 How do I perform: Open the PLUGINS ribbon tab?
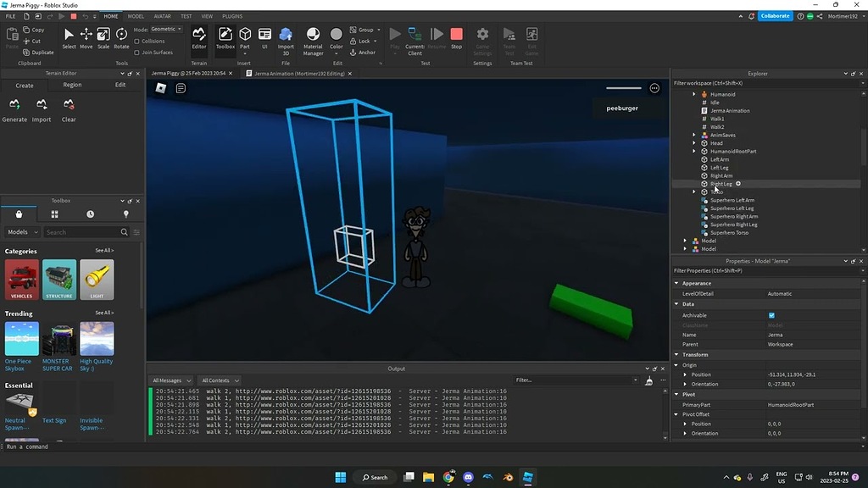[232, 17]
